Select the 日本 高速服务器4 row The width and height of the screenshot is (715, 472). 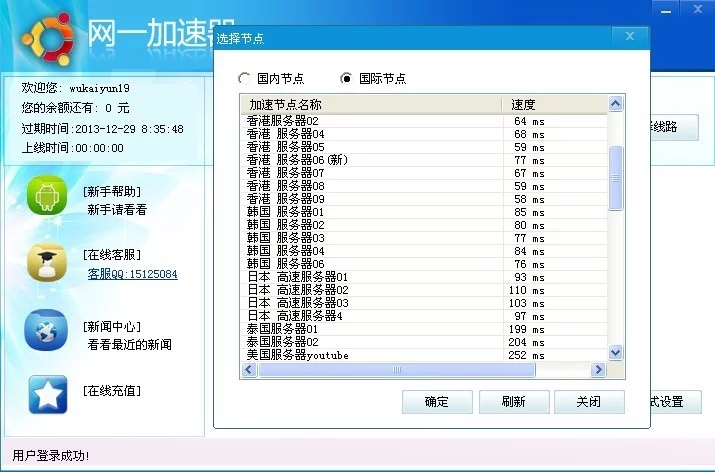(424, 316)
